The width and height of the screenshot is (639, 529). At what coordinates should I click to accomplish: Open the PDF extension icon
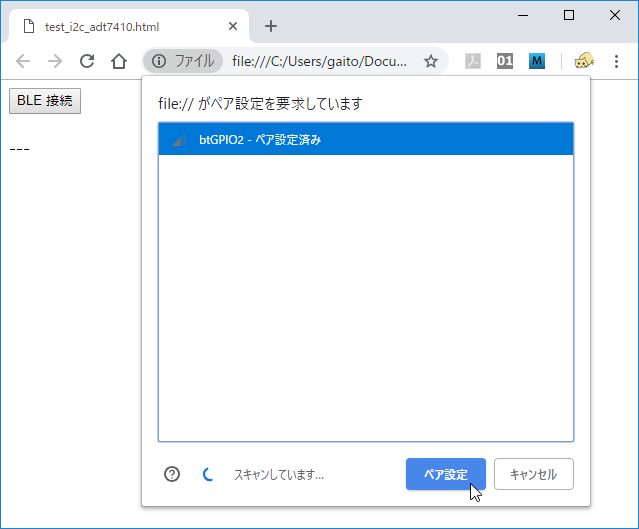click(x=473, y=61)
